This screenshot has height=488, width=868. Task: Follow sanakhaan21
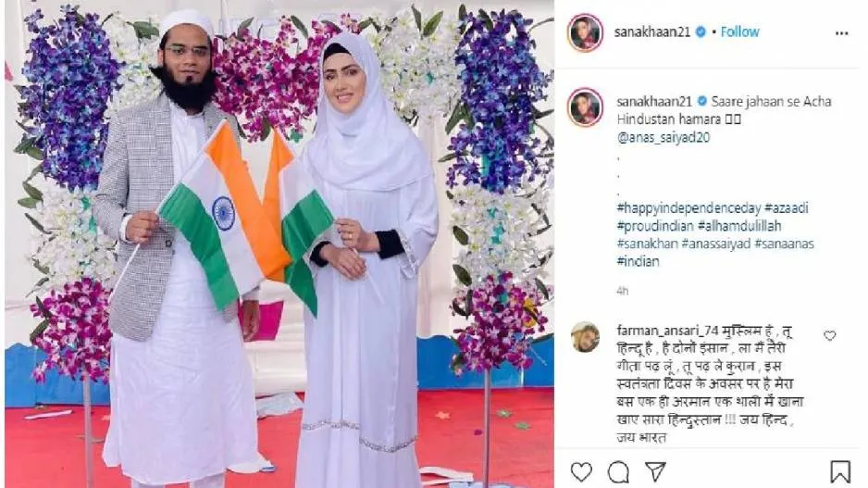coord(739,32)
